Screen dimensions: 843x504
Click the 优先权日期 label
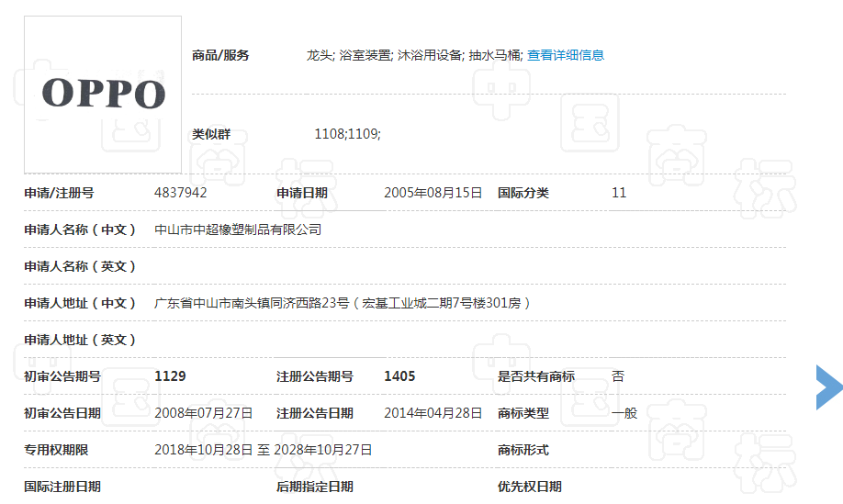pyautogui.click(x=530, y=487)
